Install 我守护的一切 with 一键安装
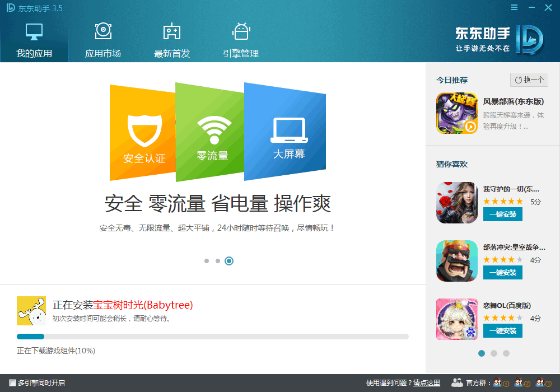 click(x=502, y=214)
